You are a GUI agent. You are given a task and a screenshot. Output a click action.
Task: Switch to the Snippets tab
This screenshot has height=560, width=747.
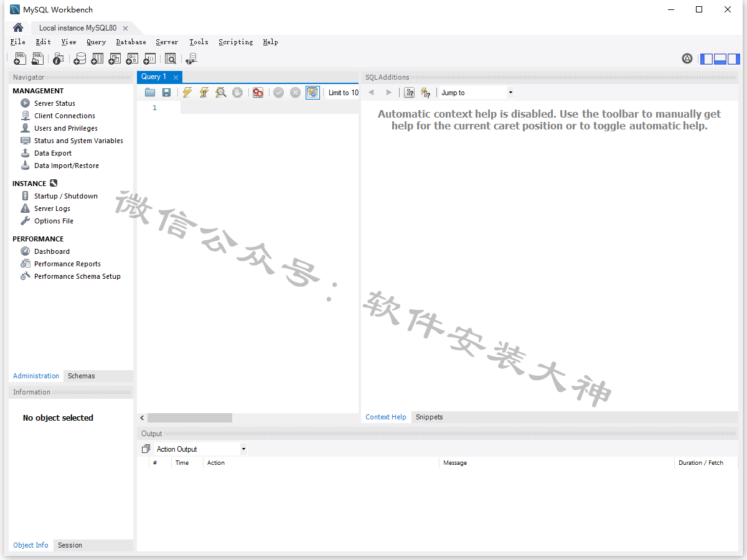click(430, 417)
